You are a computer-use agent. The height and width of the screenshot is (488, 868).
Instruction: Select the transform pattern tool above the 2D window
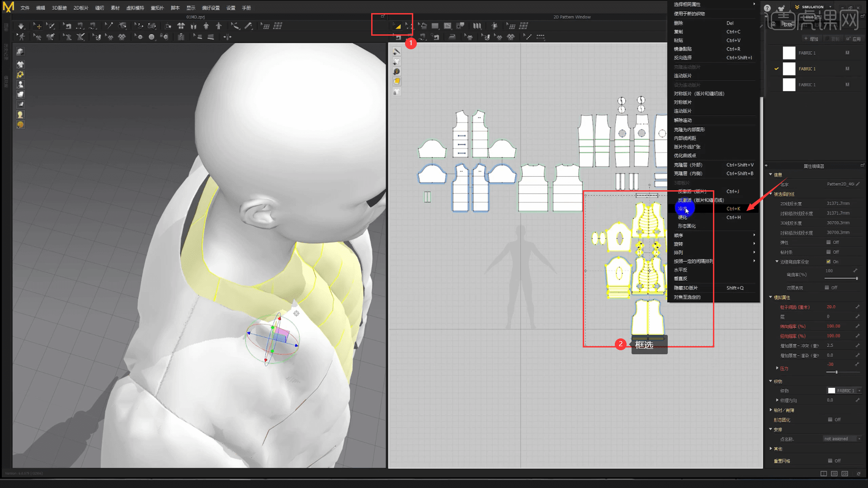[x=398, y=26]
